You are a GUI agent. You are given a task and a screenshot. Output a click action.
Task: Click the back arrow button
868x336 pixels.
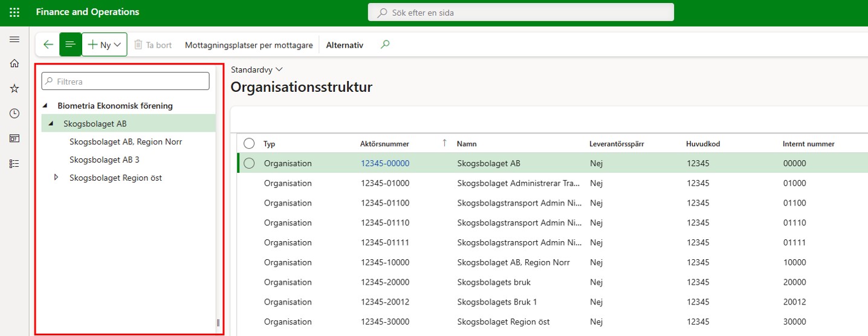coord(48,45)
